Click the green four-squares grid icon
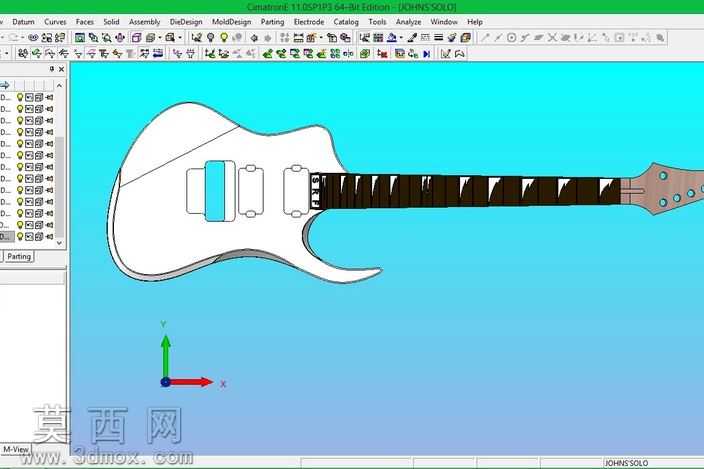Screen dimensions: 704x469 point(335,54)
